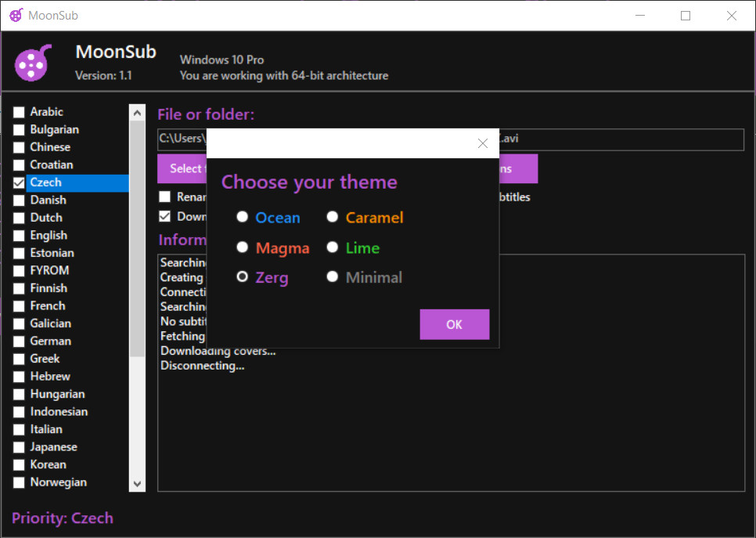Click the "Fetching" log line
Viewport: 756px width, 538px height.
182,336
